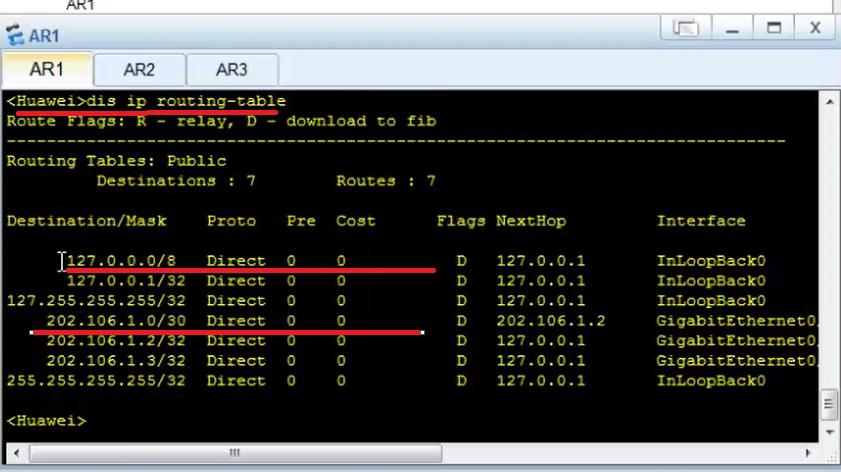Click the 202.106.1.2 next hop value

point(550,321)
